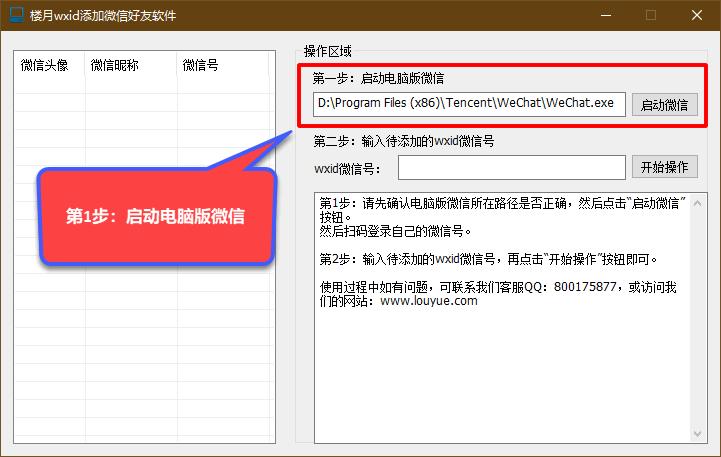
Task: Click the 微信头像 column header
Action: [x=45, y=65]
